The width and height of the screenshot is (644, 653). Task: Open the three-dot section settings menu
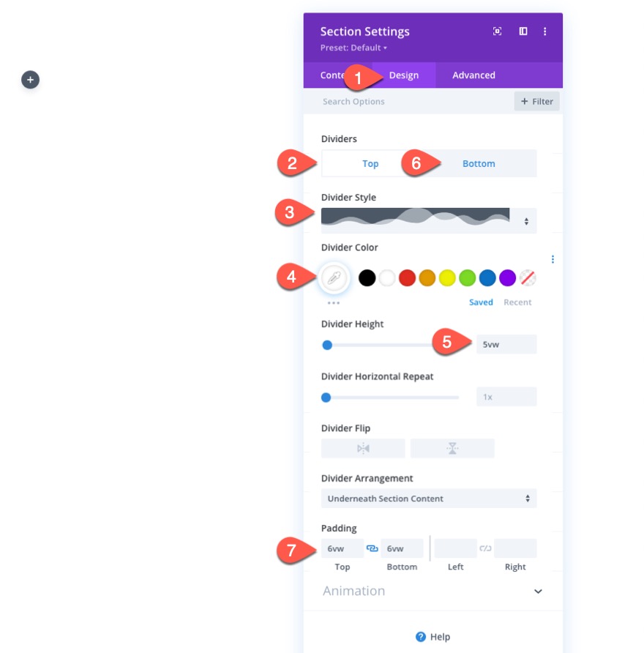pos(545,31)
